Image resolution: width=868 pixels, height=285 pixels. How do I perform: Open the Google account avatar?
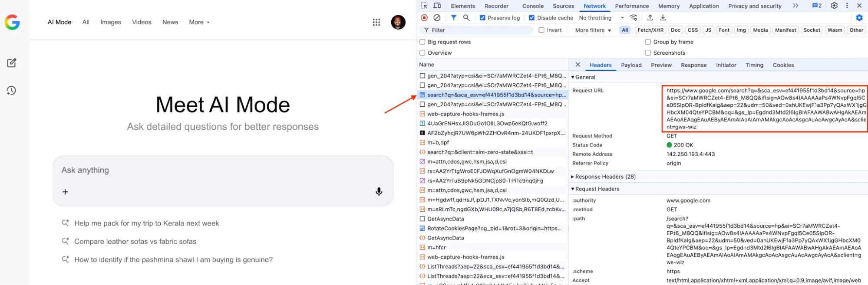point(398,22)
